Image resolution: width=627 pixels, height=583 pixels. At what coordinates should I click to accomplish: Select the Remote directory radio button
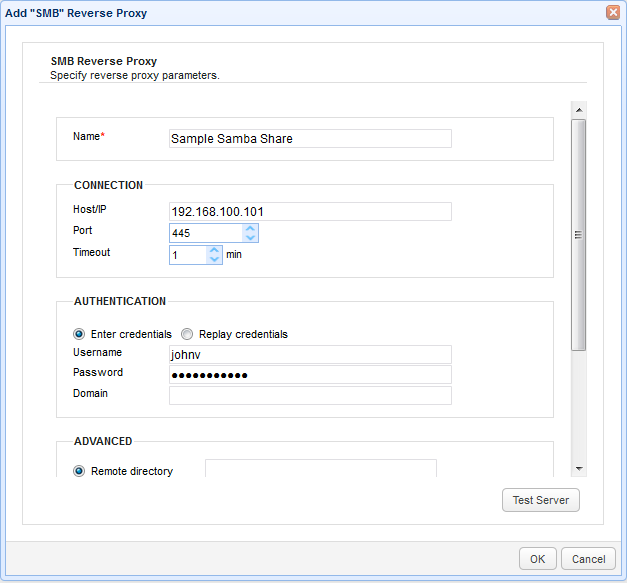(x=79, y=471)
